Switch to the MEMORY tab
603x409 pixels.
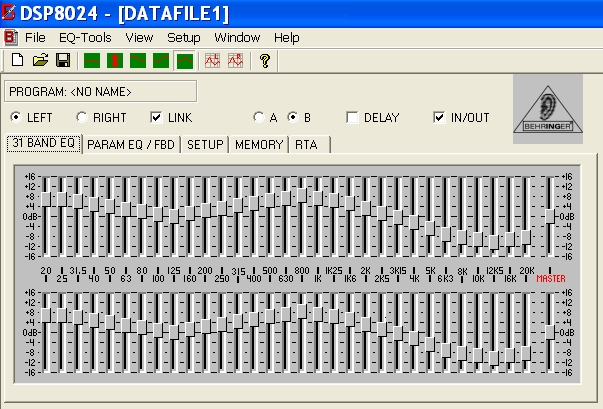tap(259, 145)
